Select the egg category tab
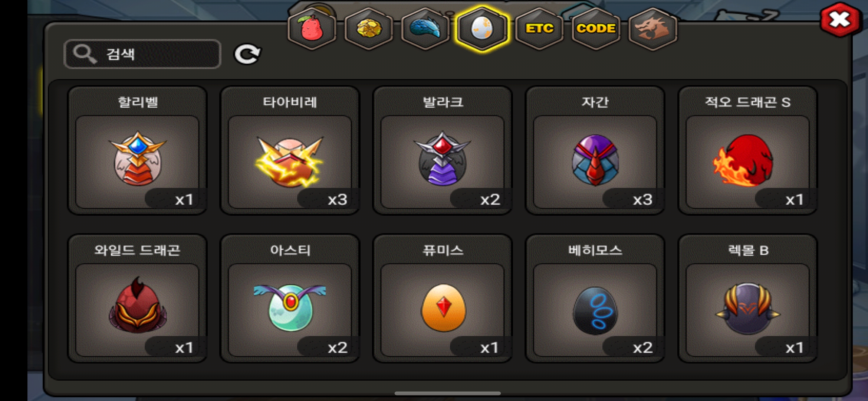868x401 pixels. [x=482, y=28]
